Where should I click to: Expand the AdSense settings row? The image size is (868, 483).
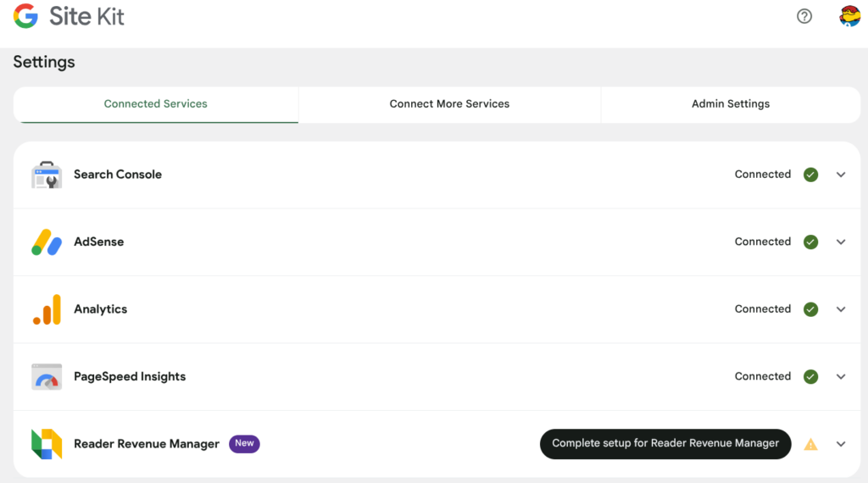tap(841, 242)
